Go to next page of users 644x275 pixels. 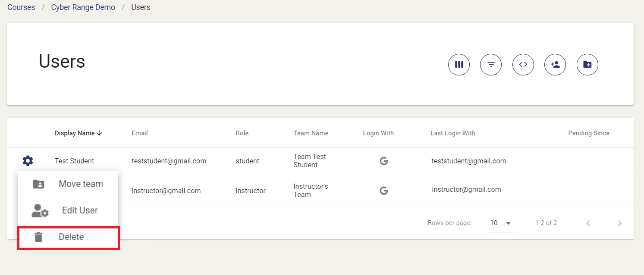pyautogui.click(x=619, y=223)
